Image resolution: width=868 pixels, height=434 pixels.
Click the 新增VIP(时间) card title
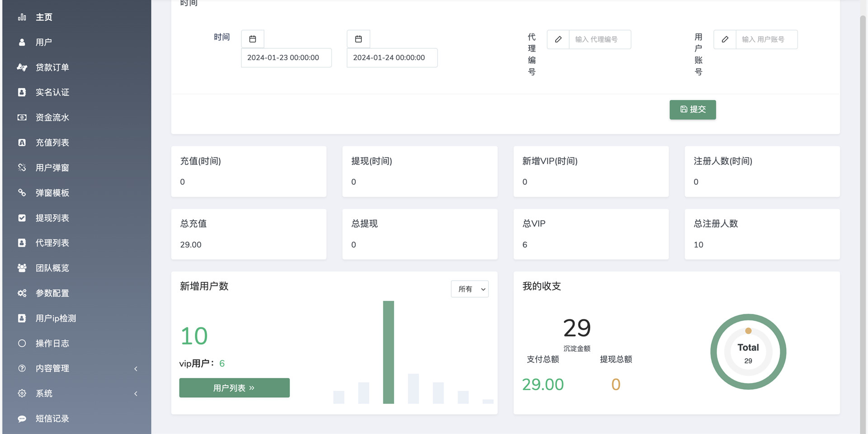point(550,161)
